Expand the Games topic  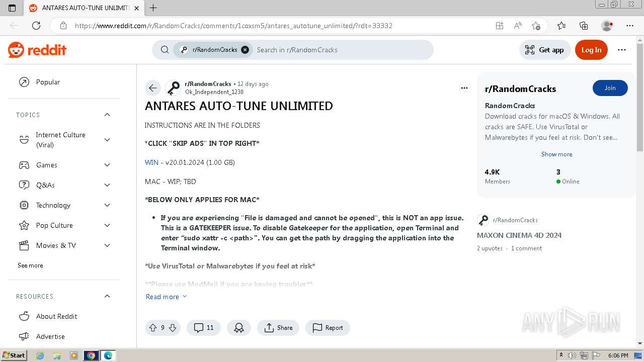107,165
